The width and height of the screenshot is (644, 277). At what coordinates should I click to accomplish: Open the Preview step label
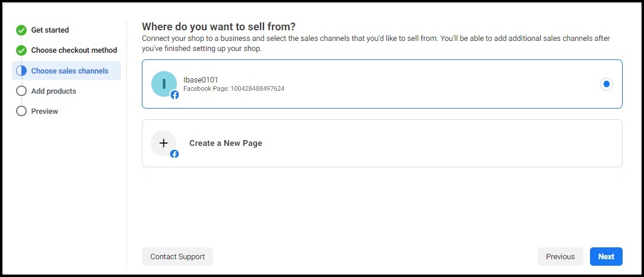tap(45, 111)
